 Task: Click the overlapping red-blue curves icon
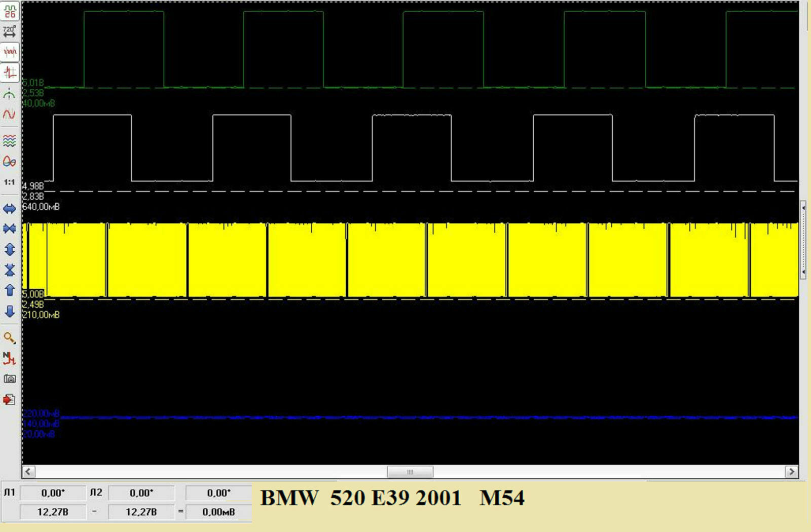click(x=10, y=161)
